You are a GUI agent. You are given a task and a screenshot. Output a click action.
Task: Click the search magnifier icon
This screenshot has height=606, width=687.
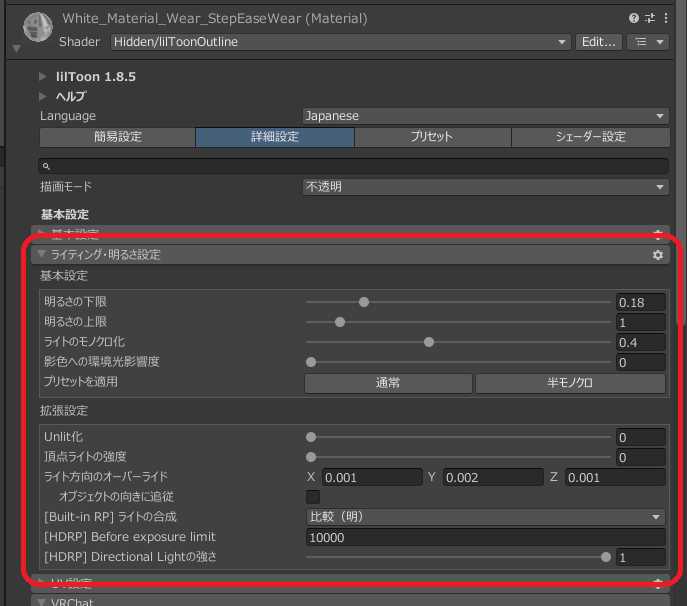pos(46,167)
